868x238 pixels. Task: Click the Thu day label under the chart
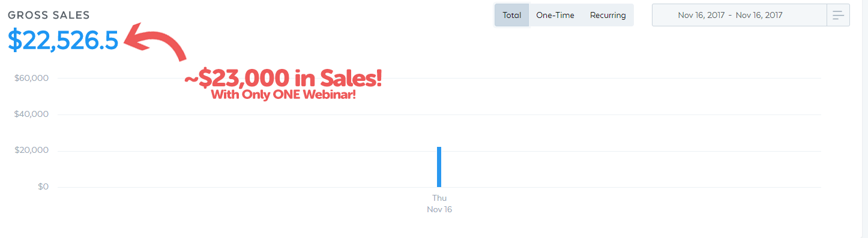(x=439, y=198)
